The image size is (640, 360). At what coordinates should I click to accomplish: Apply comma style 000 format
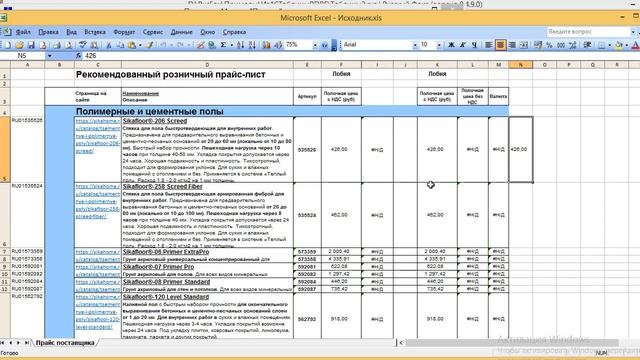click(561, 45)
